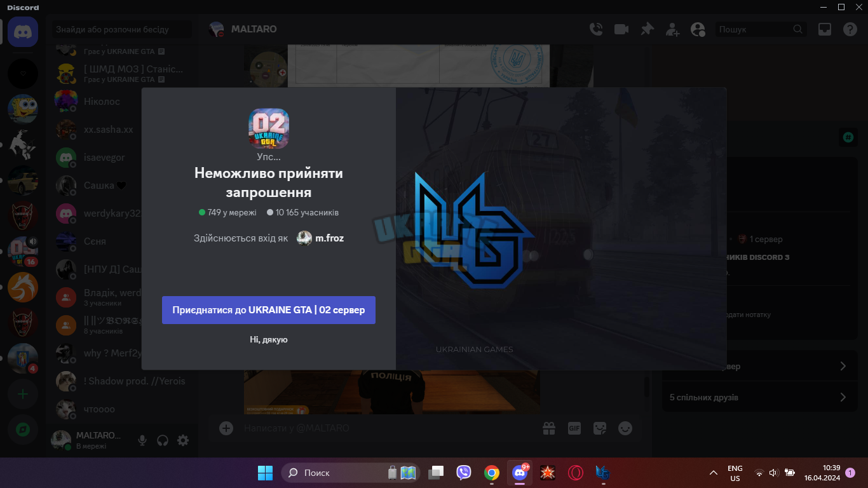Image resolution: width=868 pixels, height=488 pixels.
Task: Open the taskbar clock showing 10:39
Action: pyautogui.click(x=822, y=473)
